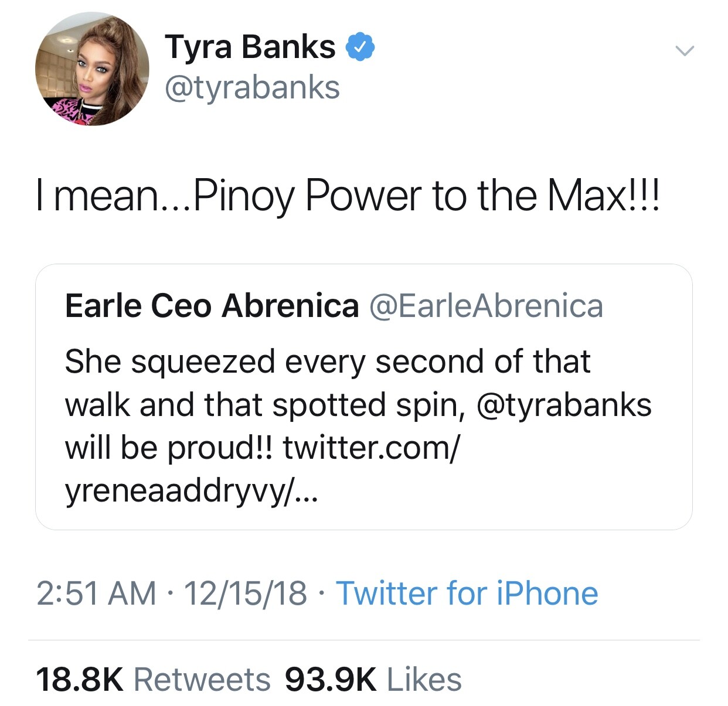Click the truncated yreneaaddryvy/... link text
The height and width of the screenshot is (706, 728).
coord(191,492)
